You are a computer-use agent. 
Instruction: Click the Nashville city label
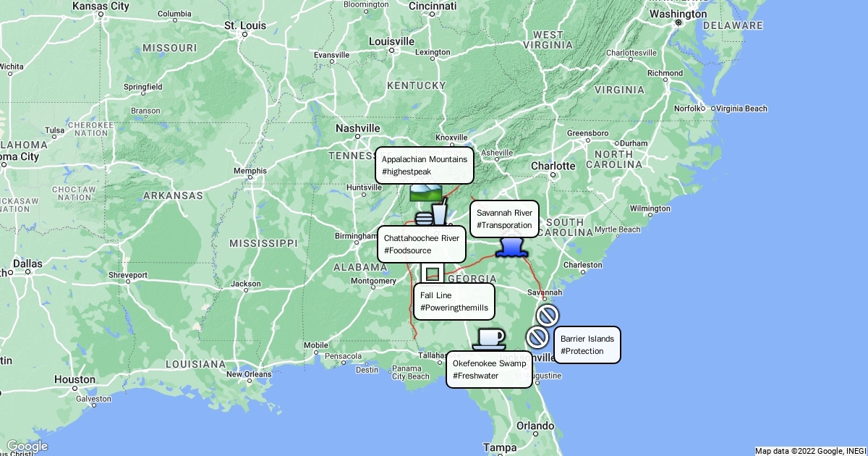[357, 128]
